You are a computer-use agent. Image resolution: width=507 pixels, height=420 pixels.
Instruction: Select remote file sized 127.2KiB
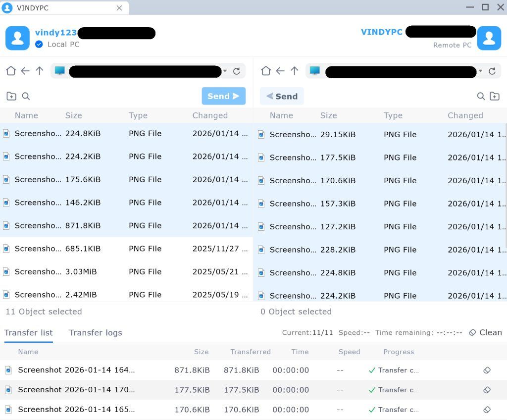click(380, 226)
